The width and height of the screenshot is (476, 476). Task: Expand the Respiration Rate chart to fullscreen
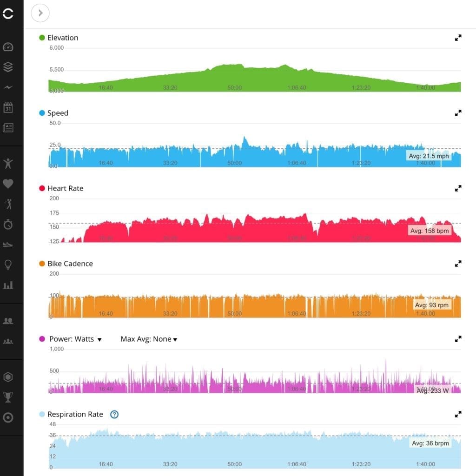coord(458,414)
